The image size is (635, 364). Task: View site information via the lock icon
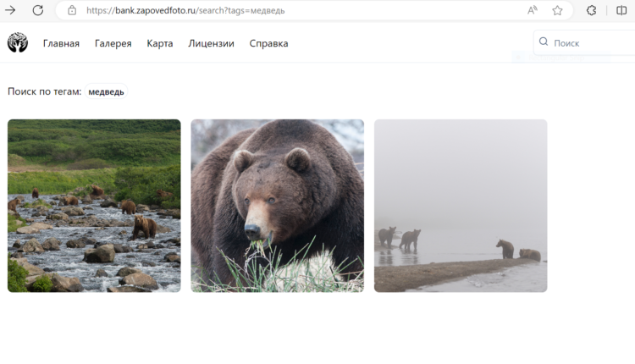(x=72, y=10)
